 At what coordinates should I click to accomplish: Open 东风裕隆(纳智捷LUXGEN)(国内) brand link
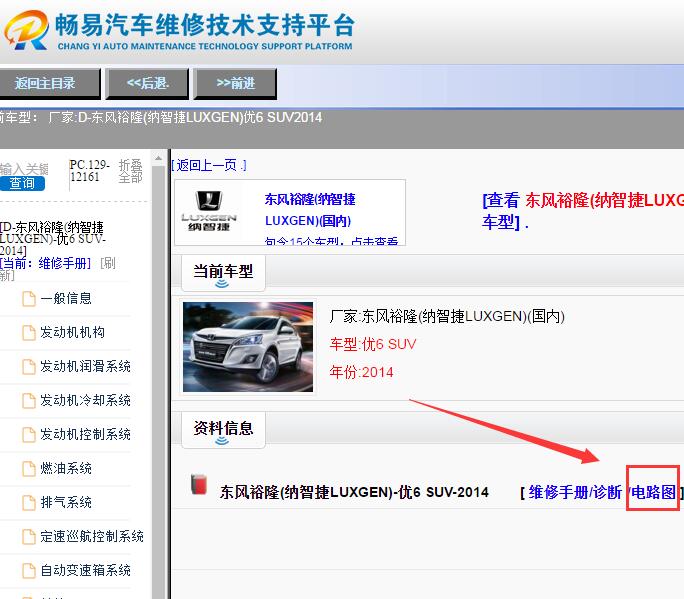(x=310, y=210)
